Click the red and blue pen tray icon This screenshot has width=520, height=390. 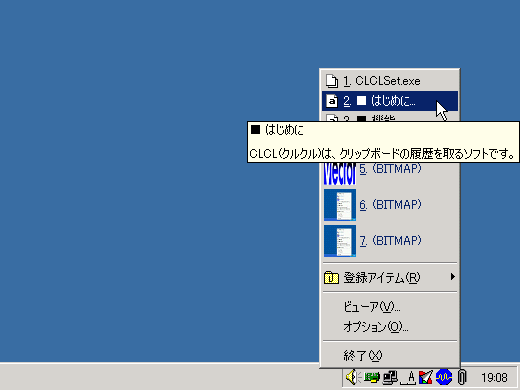point(426,377)
